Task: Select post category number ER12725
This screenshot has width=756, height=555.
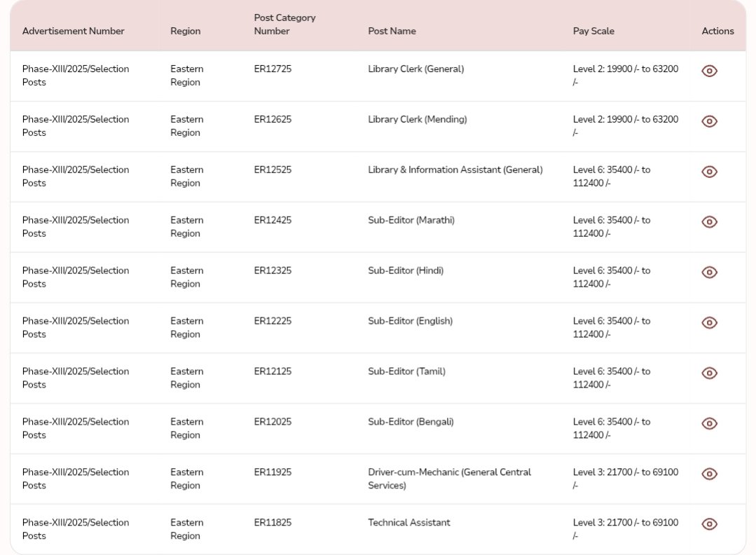Action: [x=273, y=69]
